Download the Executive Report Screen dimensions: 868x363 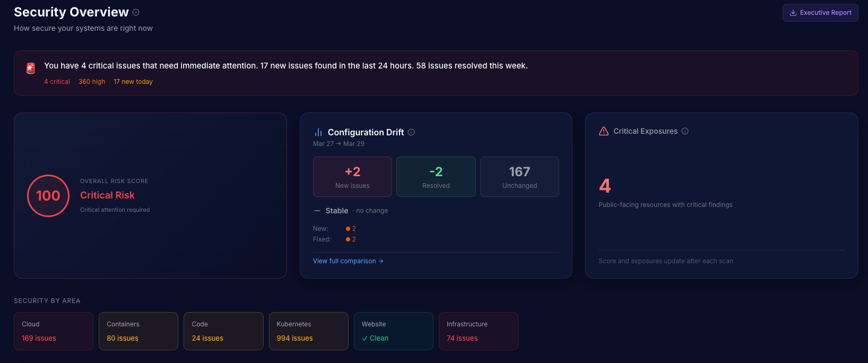coord(820,13)
